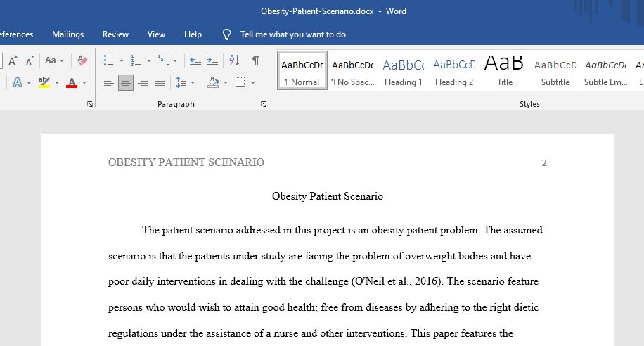Viewport: 644px width, 346px height.
Task: Apply the Normal style
Action: [302, 71]
